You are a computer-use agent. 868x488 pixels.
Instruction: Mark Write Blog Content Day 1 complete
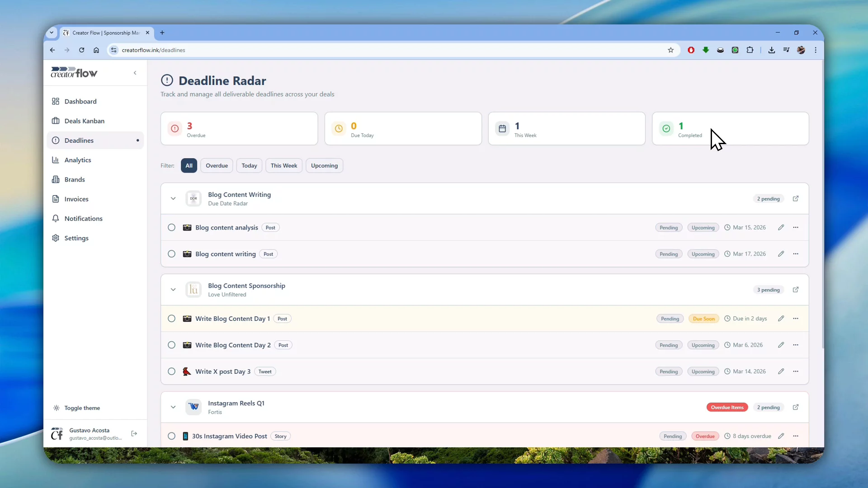pos(171,319)
